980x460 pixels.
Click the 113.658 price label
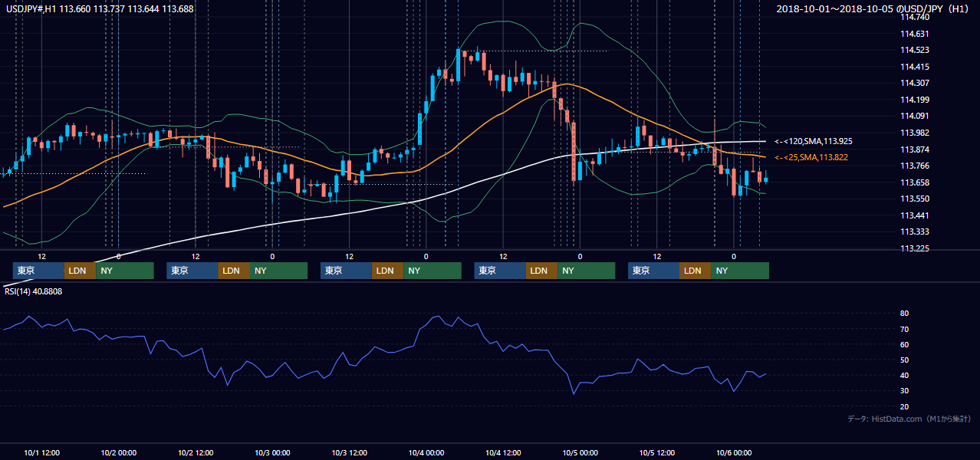point(914,182)
